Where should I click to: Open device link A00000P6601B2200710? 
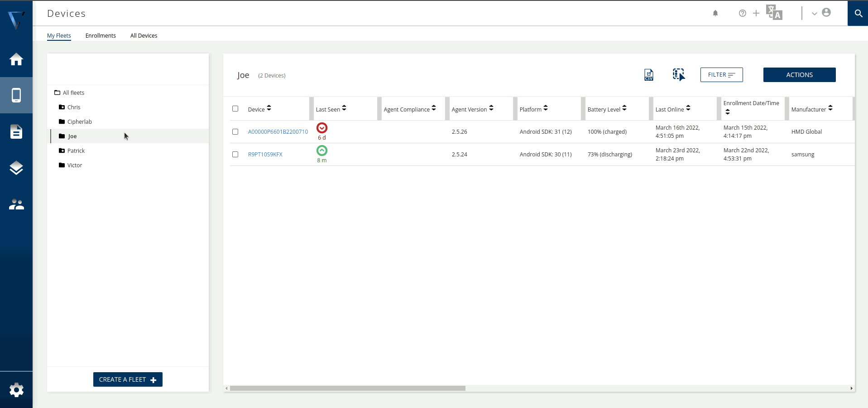click(x=278, y=132)
